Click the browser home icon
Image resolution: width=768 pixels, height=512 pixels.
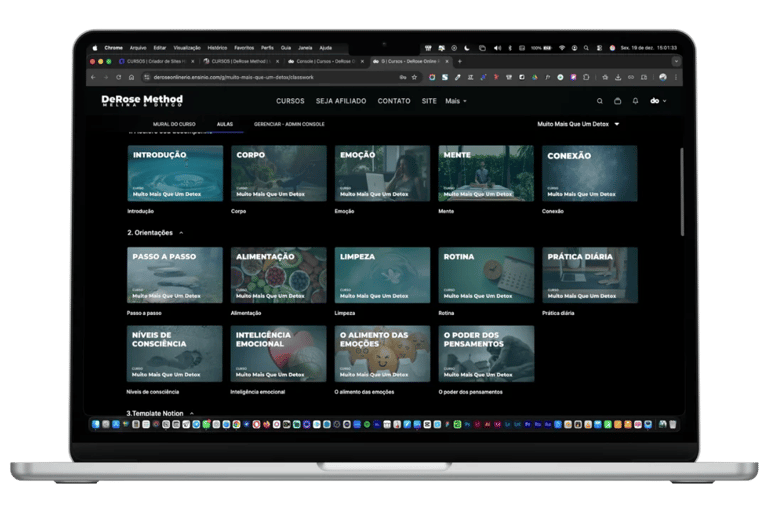click(131, 77)
